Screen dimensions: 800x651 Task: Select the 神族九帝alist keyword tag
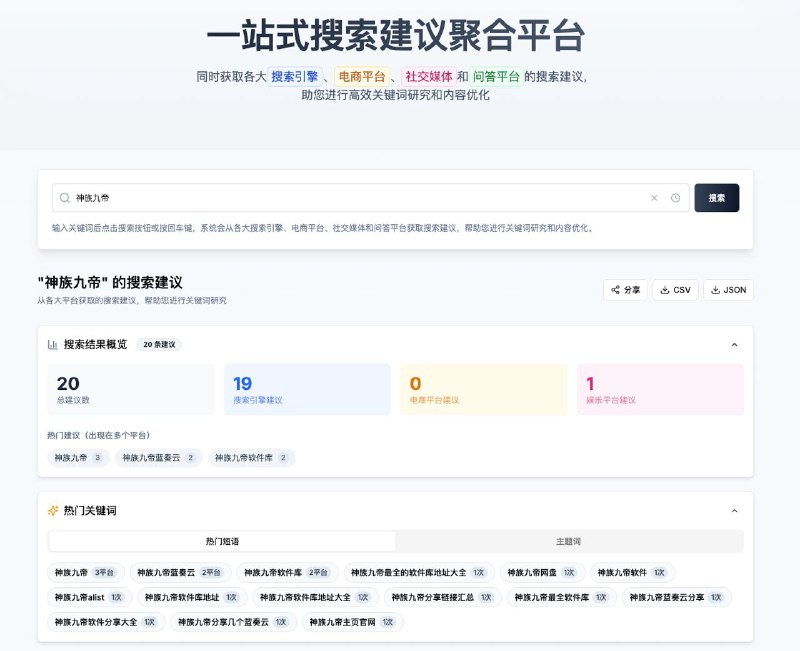pos(89,597)
